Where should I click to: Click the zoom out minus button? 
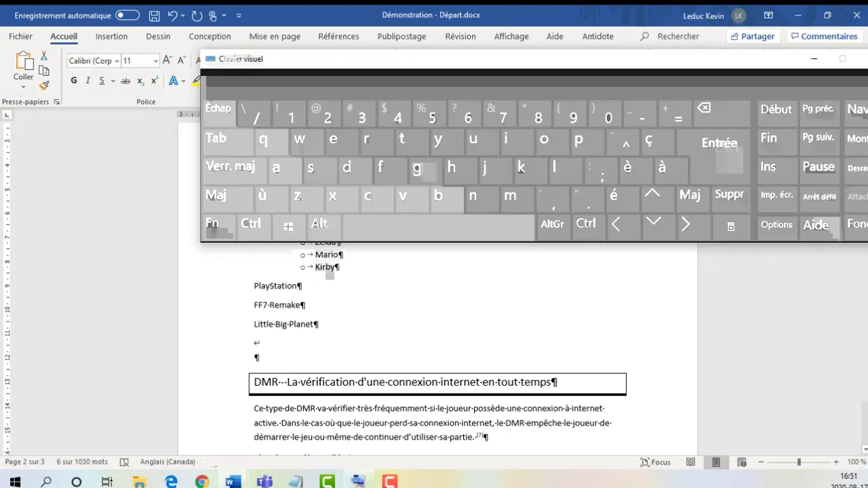762,462
